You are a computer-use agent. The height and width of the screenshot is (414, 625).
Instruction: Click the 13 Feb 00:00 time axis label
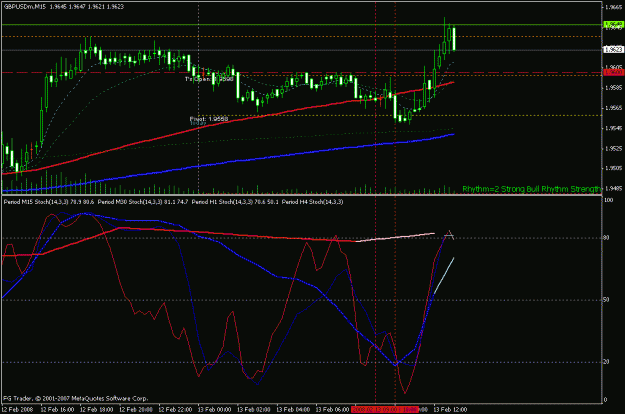click(214, 409)
